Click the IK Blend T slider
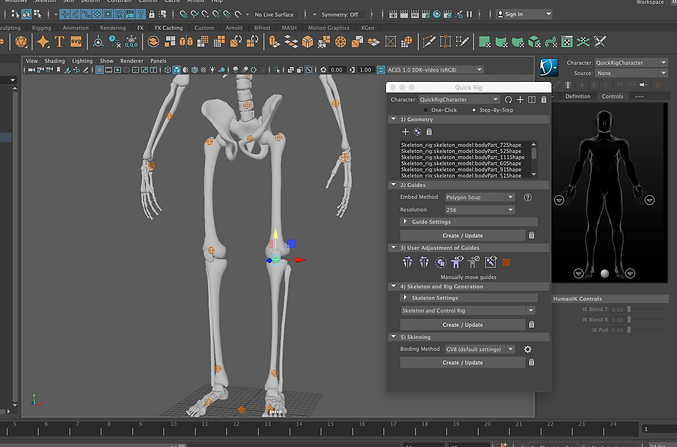 pos(647,309)
